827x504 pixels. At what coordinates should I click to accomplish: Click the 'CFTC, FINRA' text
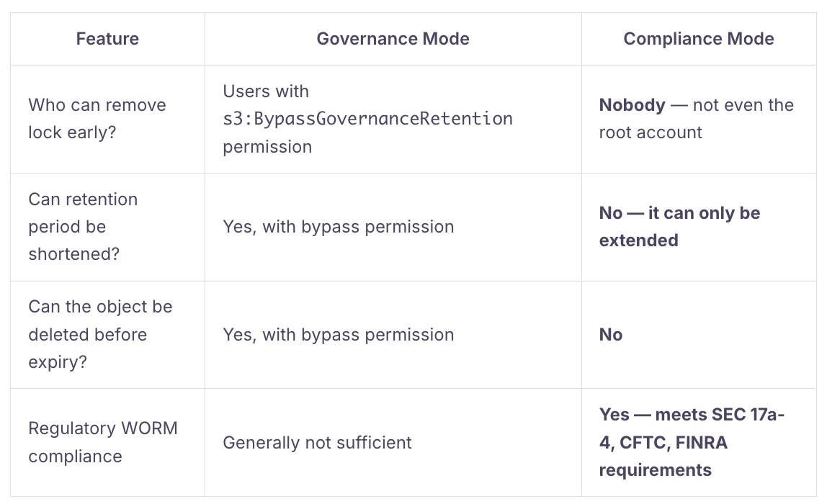[x=674, y=442]
